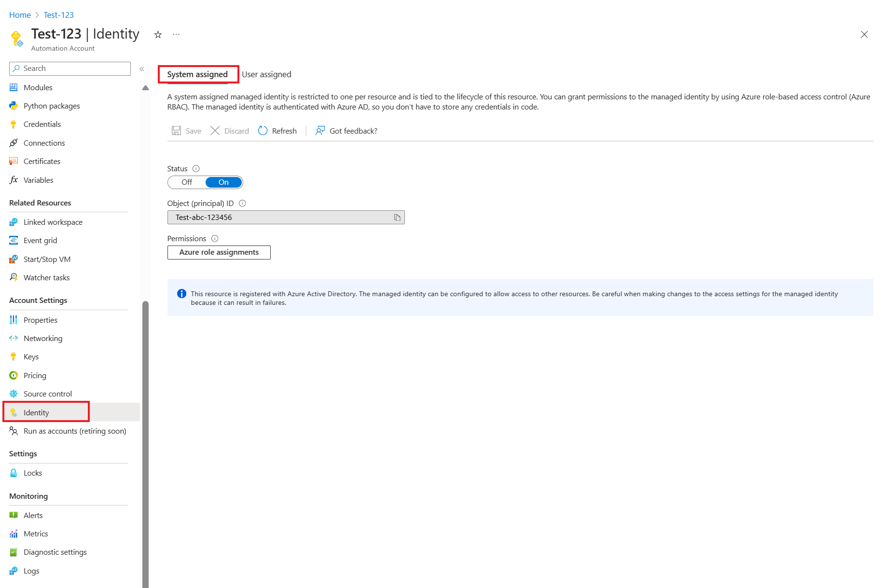Navigate to Home via breadcrumb
Image resolution: width=888 pixels, height=588 pixels.
point(20,15)
